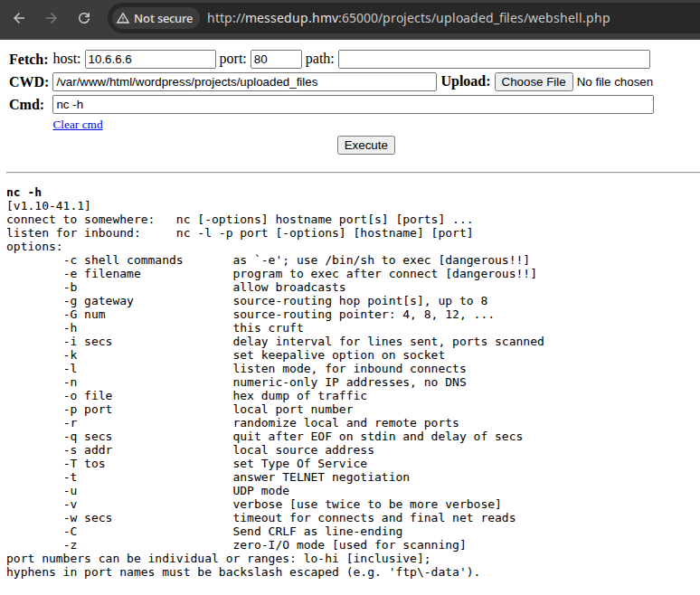Click the browser forward arrow
700x595 pixels.
(x=52, y=18)
